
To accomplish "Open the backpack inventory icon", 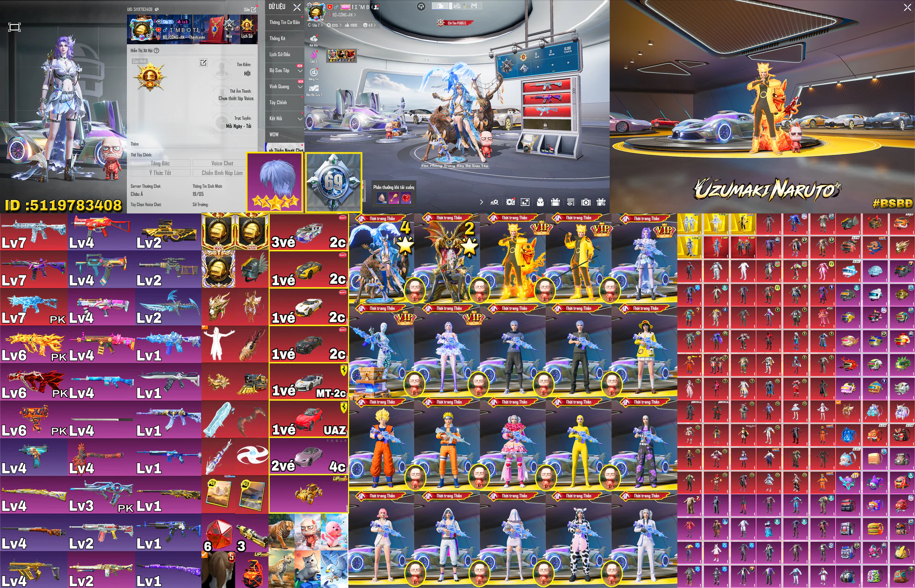I will 540,202.
